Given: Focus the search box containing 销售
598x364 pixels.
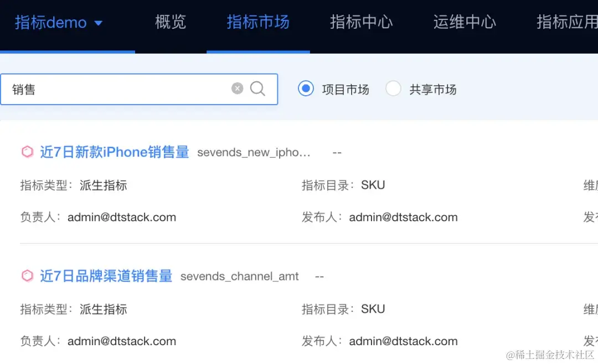Looking at the screenshot, I should 139,89.
